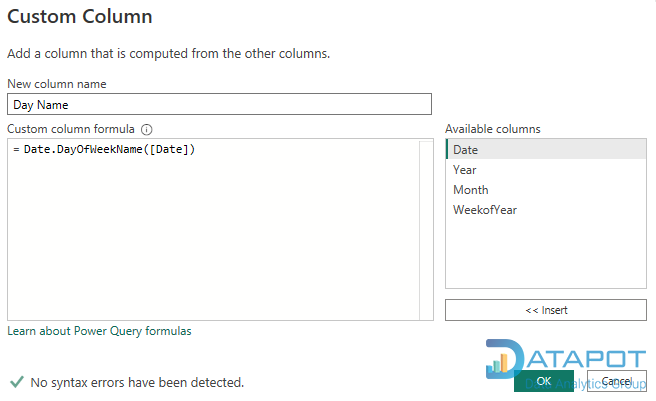Confirm the dialog with OK
This screenshot has height=401, width=656.
click(543, 381)
